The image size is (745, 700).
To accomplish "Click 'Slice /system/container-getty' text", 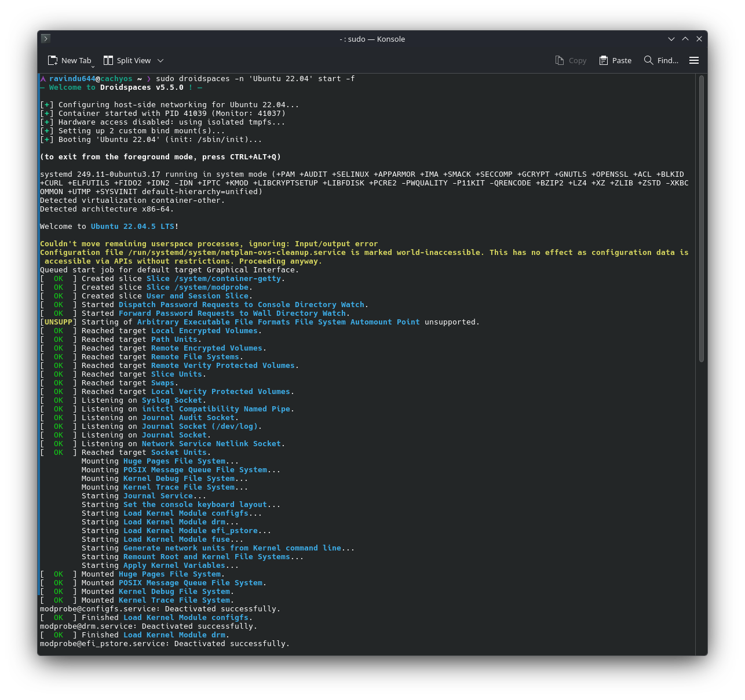I will 214,279.
